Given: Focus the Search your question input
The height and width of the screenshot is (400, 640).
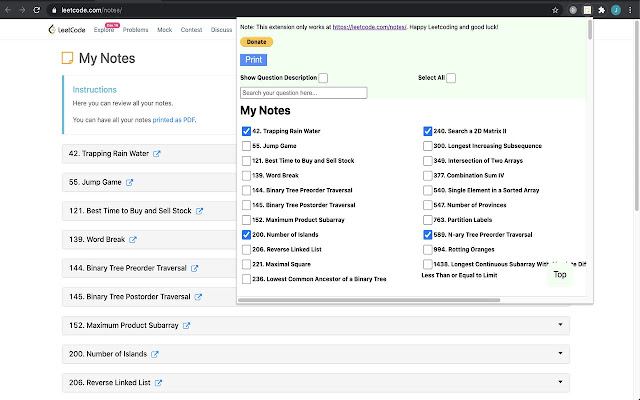Looking at the screenshot, I should [x=303, y=93].
